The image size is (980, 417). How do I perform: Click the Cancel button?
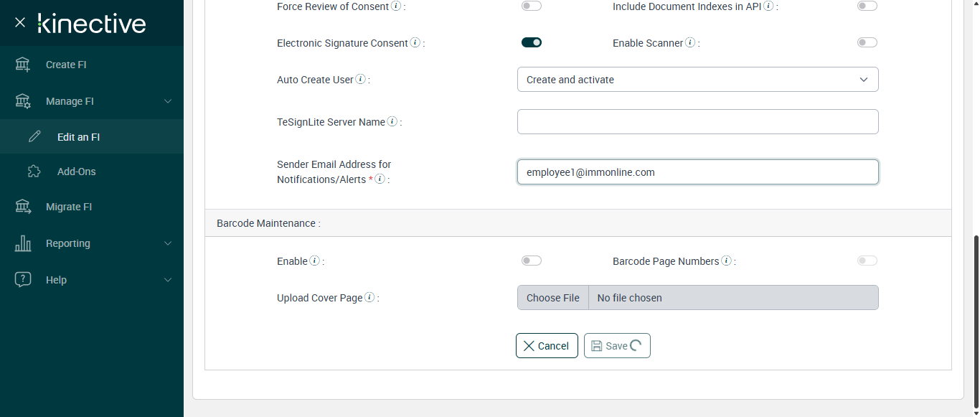[547, 346]
